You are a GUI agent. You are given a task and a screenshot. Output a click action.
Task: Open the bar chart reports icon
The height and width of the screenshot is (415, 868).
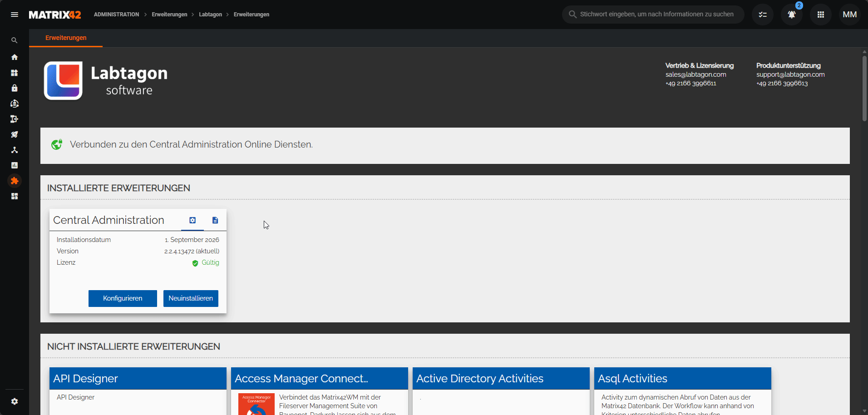[x=15, y=165]
